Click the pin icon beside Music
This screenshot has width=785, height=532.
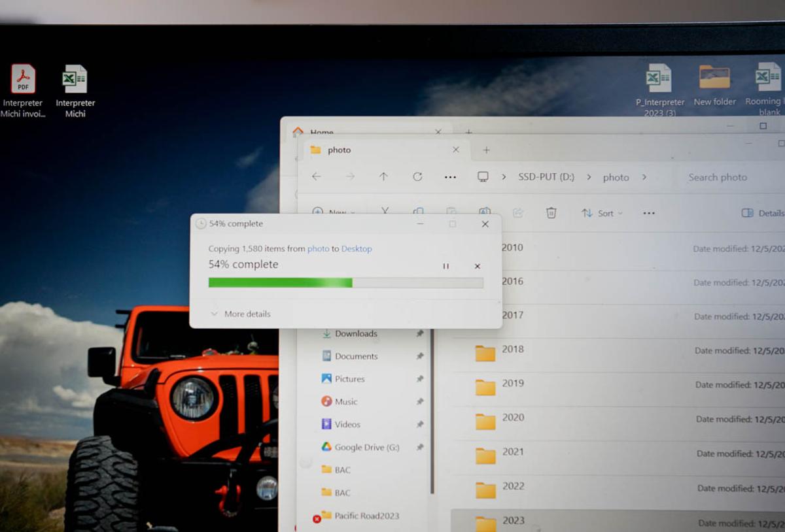[x=419, y=402]
